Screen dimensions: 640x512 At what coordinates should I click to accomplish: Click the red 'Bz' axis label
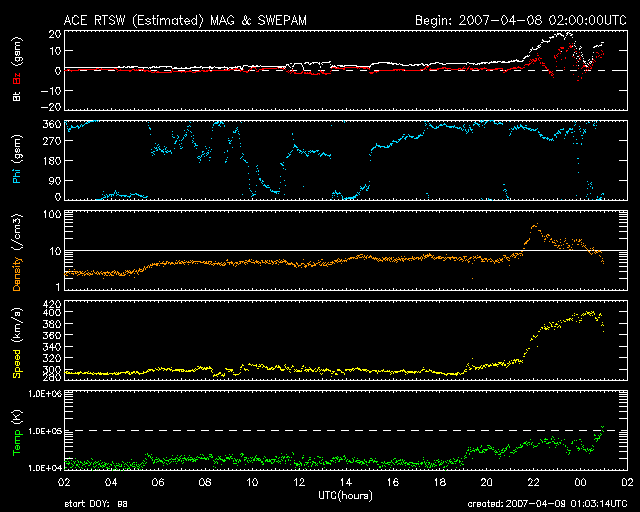17,78
